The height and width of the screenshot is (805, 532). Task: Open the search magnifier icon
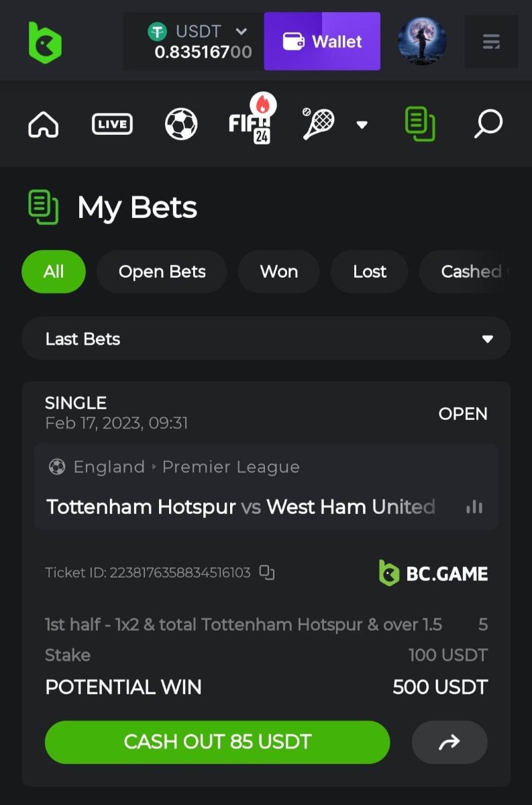[x=488, y=124]
